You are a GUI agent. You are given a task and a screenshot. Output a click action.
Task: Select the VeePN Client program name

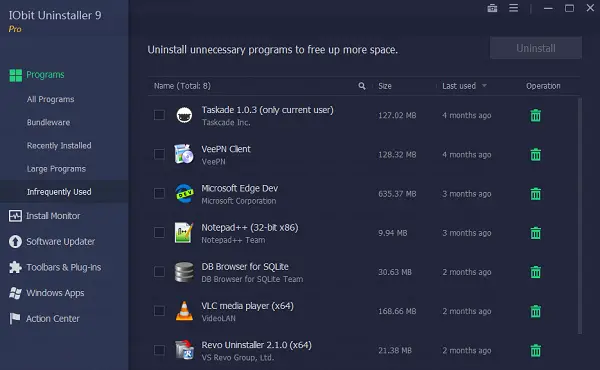point(226,149)
